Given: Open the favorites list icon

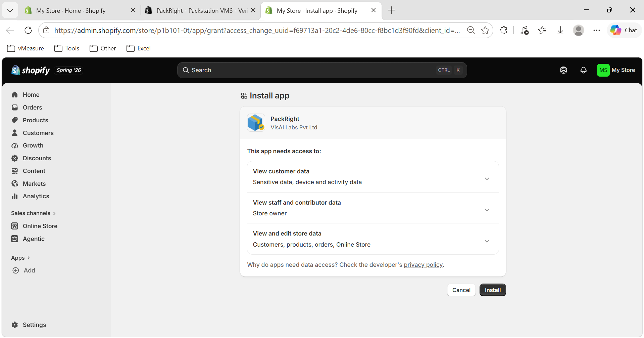Looking at the screenshot, I should 542,31.
